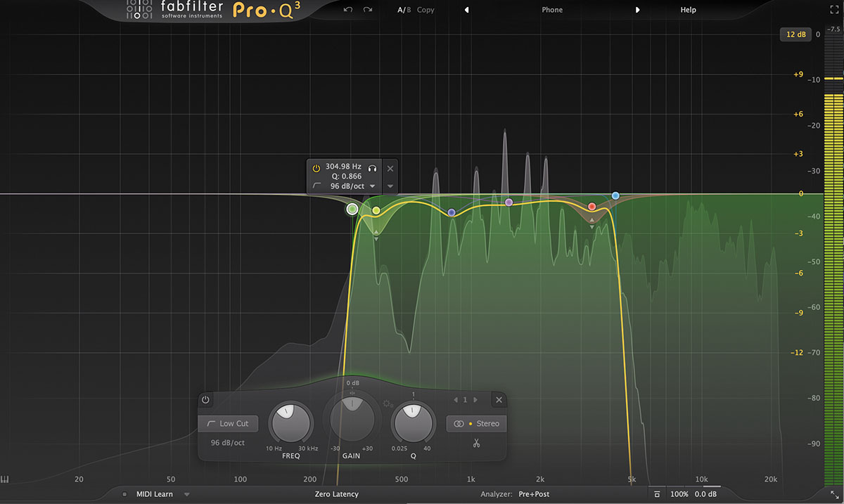The image size is (844, 504).
Task: Toggle the MIDI Learn indicator square
Action: click(x=124, y=494)
